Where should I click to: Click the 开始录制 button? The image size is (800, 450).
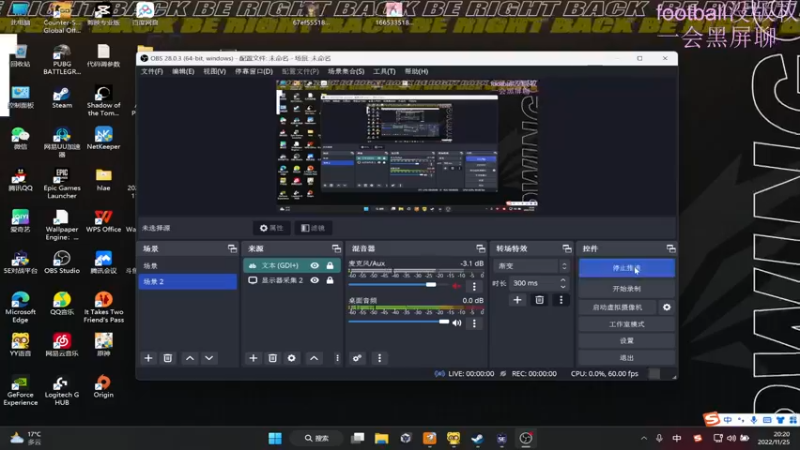point(627,289)
